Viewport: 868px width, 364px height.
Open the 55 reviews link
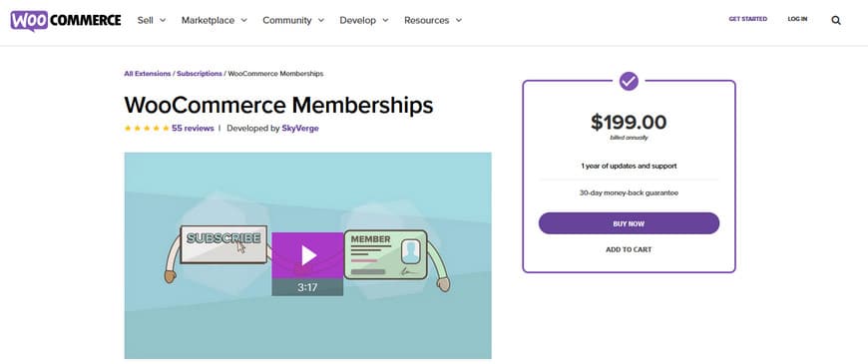(193, 129)
